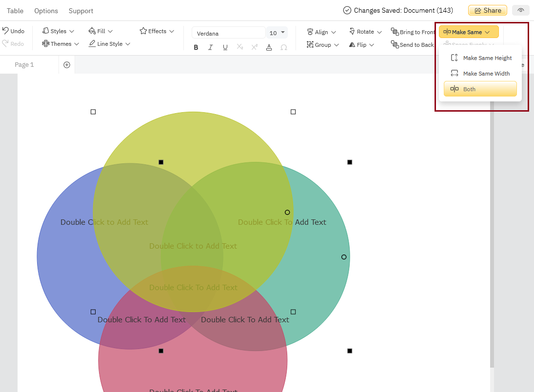Choose Make Same Height from menu
This screenshot has height=392, width=534.
(x=487, y=58)
